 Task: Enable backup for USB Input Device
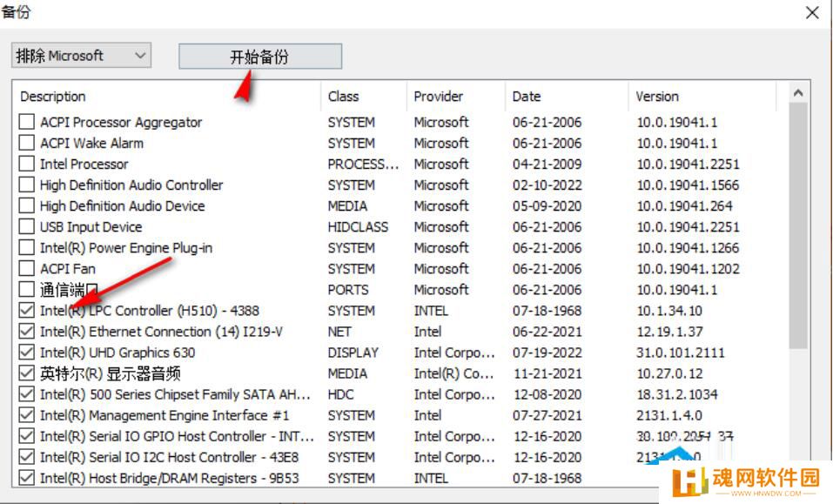26,226
